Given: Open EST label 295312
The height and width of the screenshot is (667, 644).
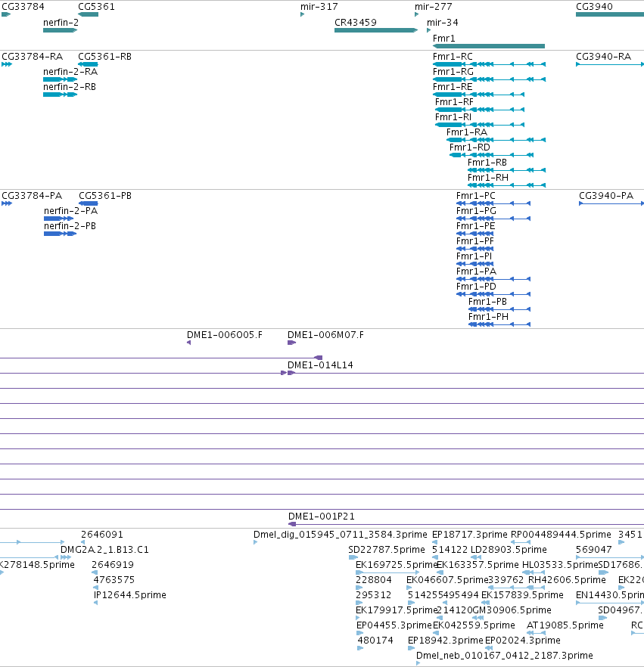Looking at the screenshot, I should click(373, 594).
